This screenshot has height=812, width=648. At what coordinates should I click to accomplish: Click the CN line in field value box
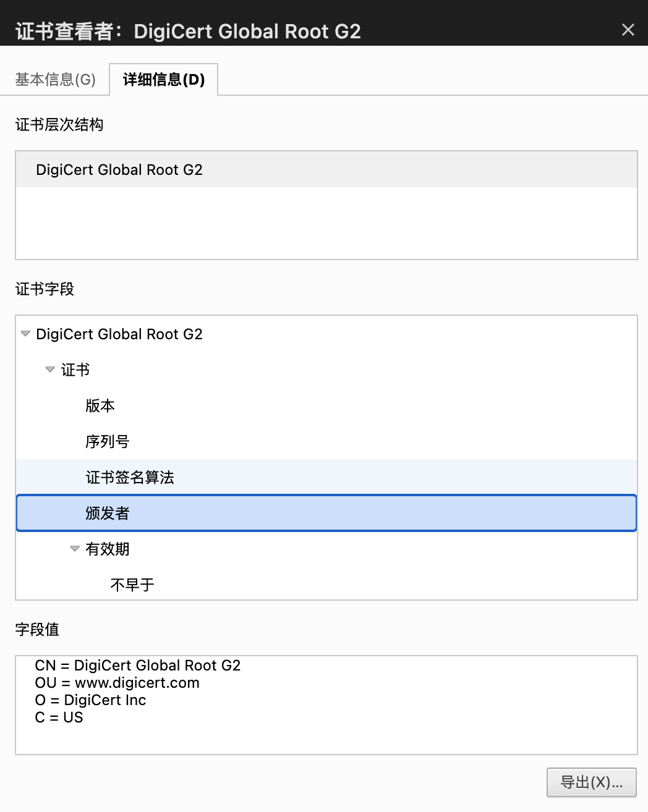[x=138, y=666]
